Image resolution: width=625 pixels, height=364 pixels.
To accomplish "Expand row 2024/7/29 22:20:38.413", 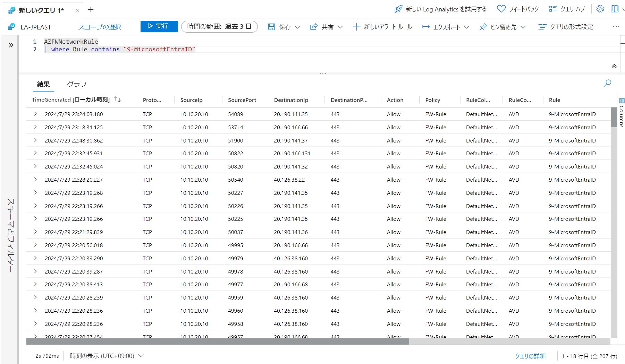I will (35, 284).
